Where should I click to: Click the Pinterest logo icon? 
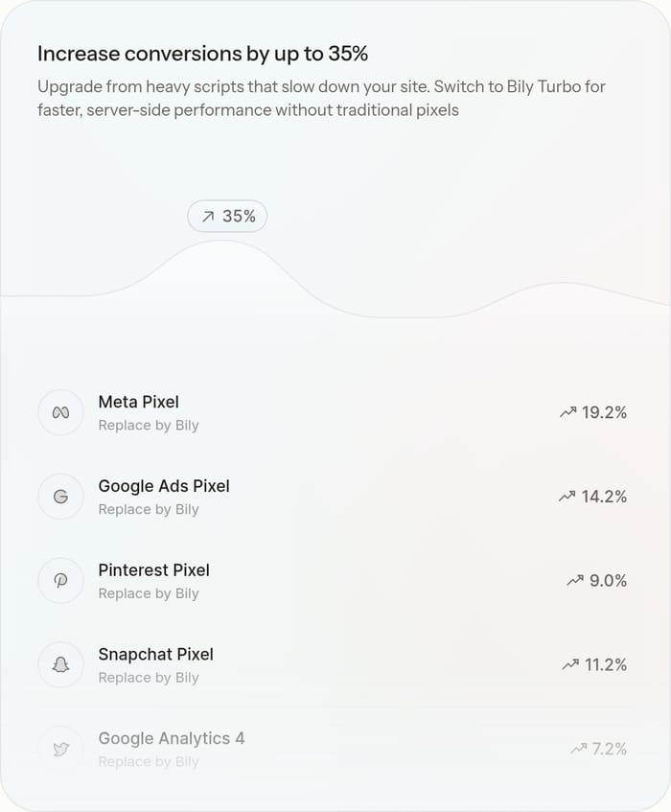60,581
